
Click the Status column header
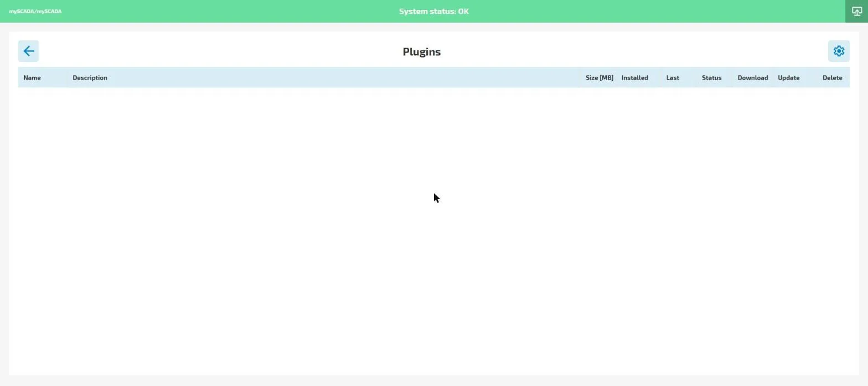pos(711,77)
